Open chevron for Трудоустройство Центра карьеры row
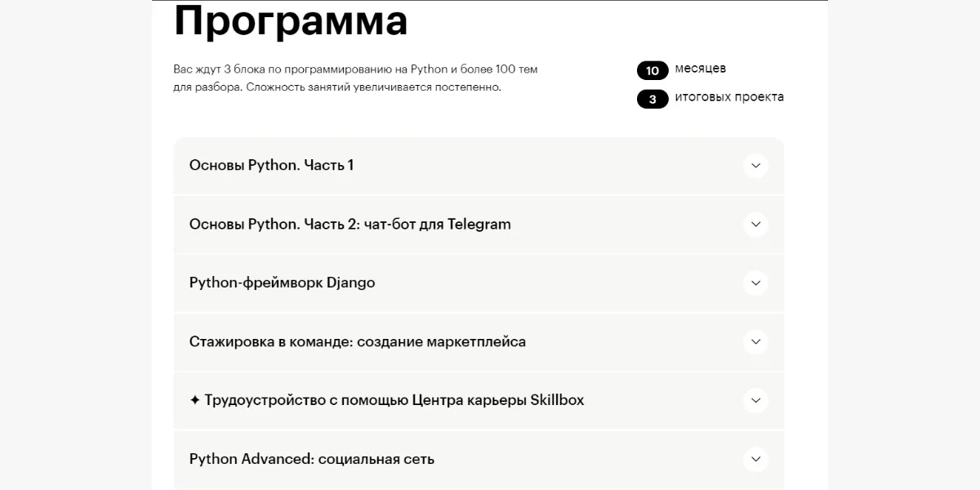 tap(755, 401)
